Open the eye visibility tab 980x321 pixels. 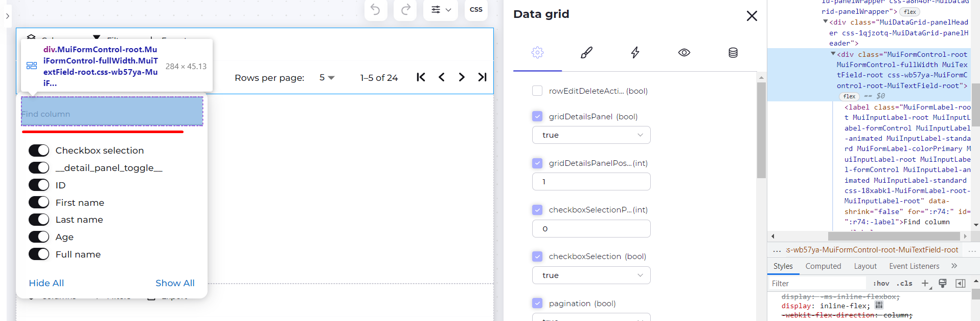pos(684,52)
